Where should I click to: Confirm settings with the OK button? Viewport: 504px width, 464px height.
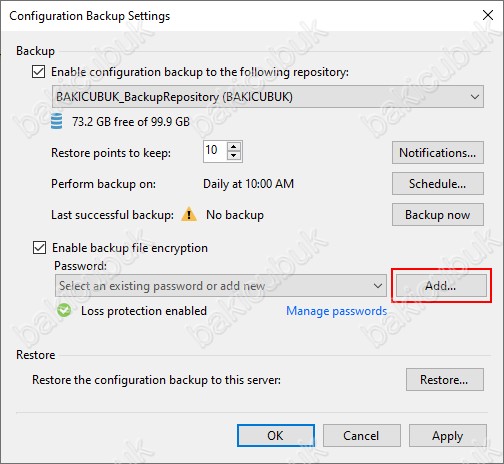point(276,436)
